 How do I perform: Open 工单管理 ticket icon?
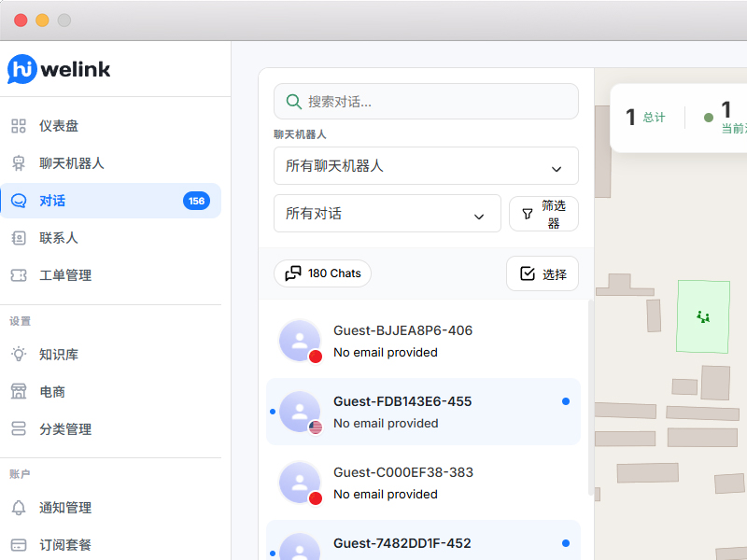[19, 275]
